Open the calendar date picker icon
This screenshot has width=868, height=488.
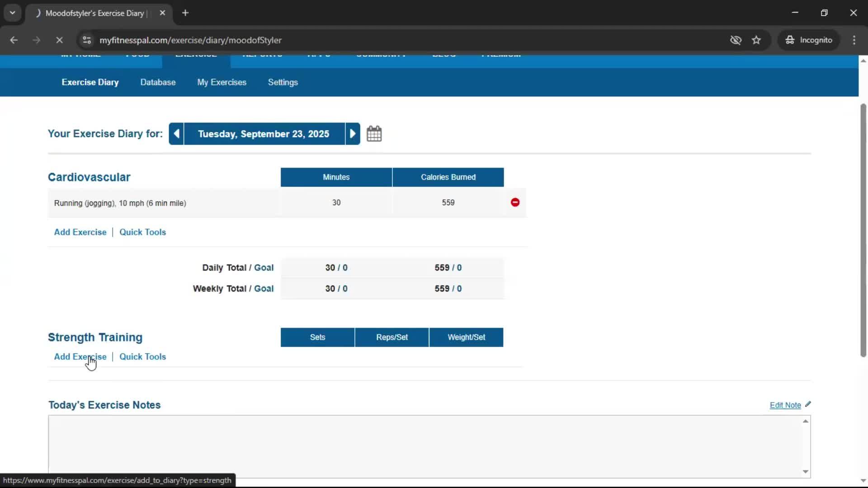374,134
